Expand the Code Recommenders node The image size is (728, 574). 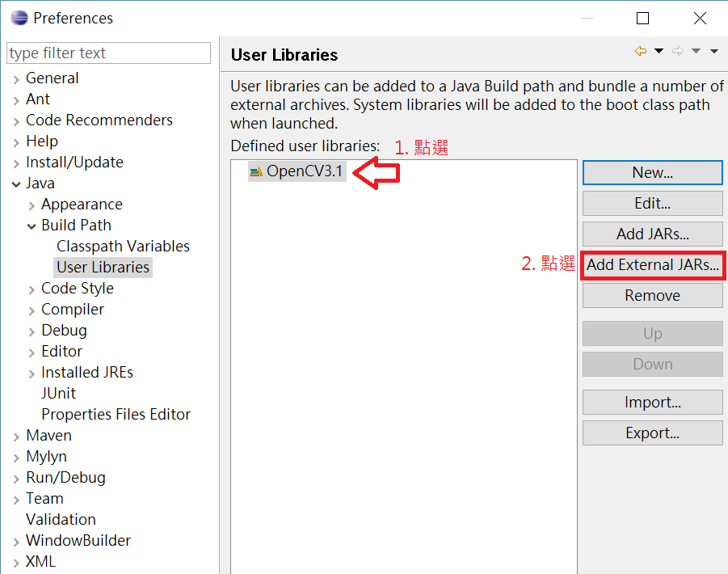[16, 122]
